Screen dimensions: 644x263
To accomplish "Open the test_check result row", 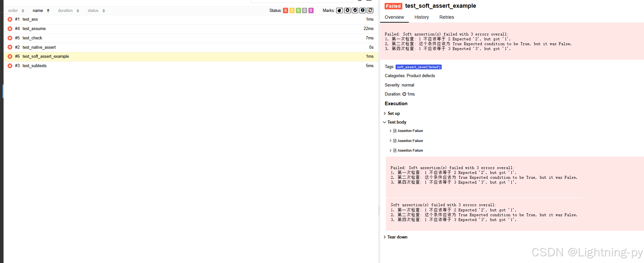I will point(191,38).
